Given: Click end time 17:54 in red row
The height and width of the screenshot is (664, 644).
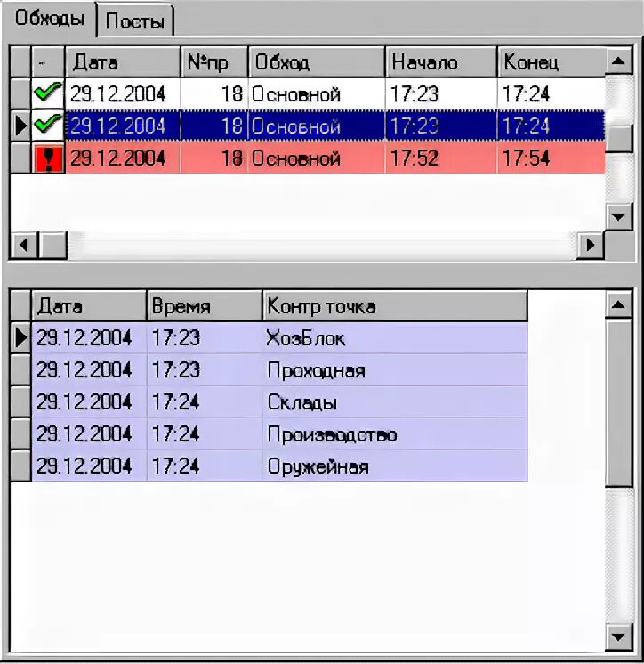Looking at the screenshot, I should [x=551, y=158].
